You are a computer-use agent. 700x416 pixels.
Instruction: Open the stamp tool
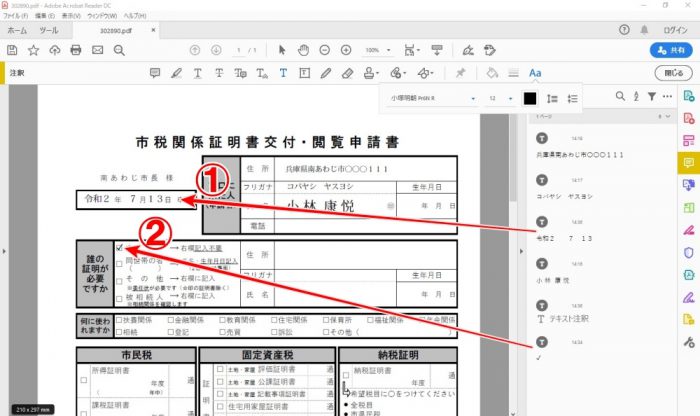pos(371,73)
